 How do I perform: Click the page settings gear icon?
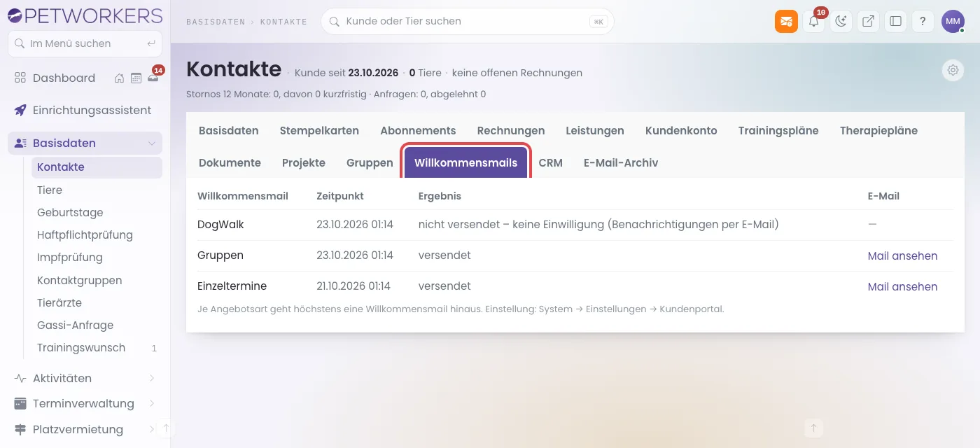(x=953, y=70)
